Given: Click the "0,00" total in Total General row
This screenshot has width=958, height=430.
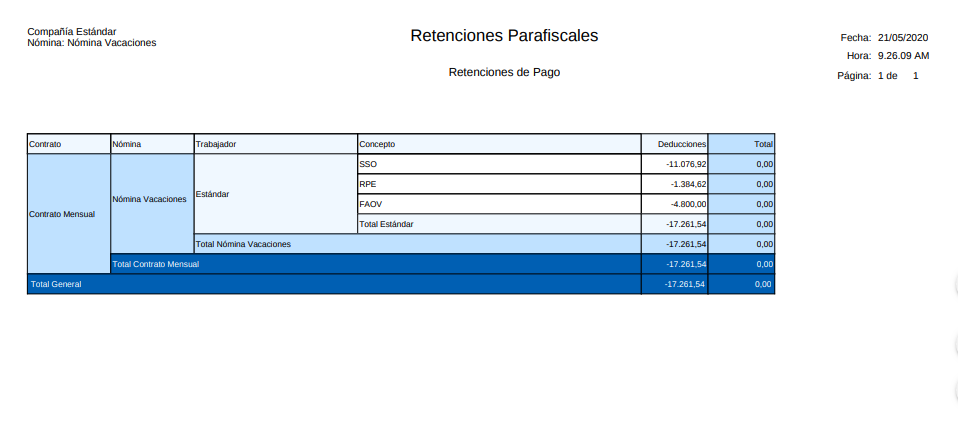Looking at the screenshot, I should [x=742, y=284].
